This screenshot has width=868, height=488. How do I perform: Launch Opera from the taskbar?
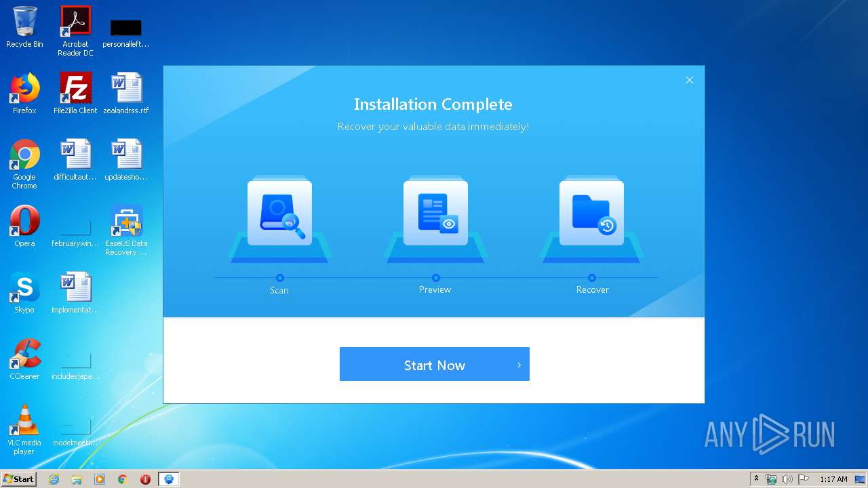[145, 479]
